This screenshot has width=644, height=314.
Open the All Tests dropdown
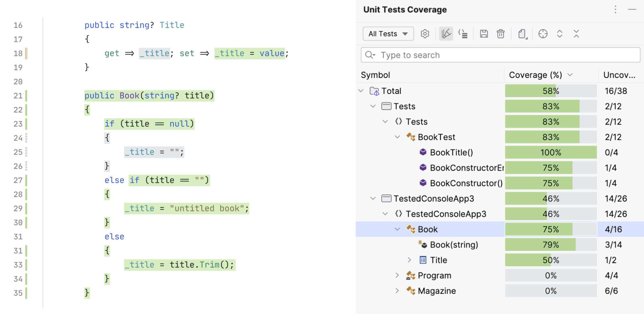click(x=388, y=34)
